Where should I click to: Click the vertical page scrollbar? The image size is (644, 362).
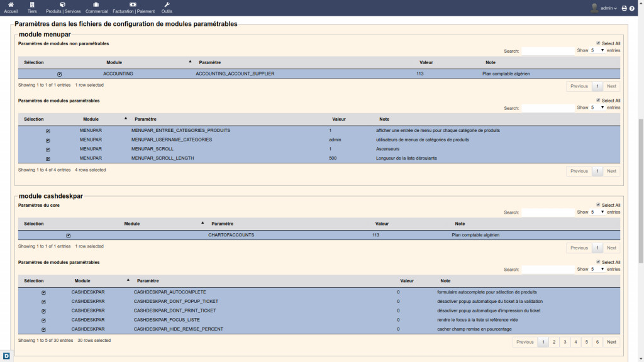pyautogui.click(x=640, y=189)
